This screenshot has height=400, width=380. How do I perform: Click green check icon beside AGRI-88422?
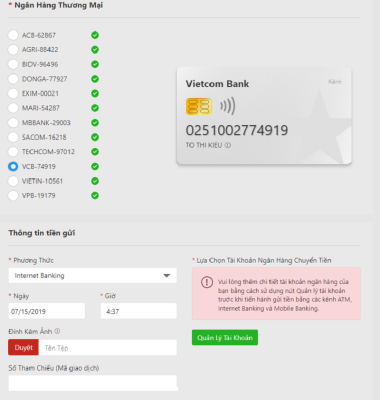pyautogui.click(x=95, y=50)
